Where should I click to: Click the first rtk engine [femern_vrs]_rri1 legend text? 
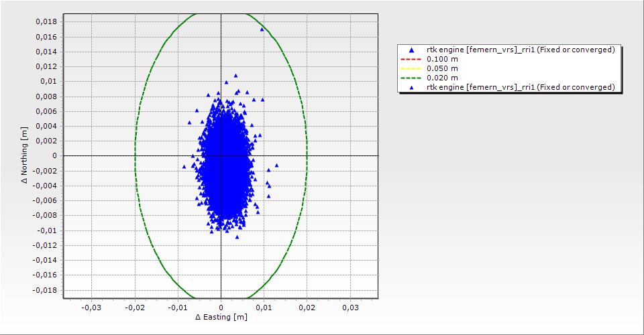[521, 50]
